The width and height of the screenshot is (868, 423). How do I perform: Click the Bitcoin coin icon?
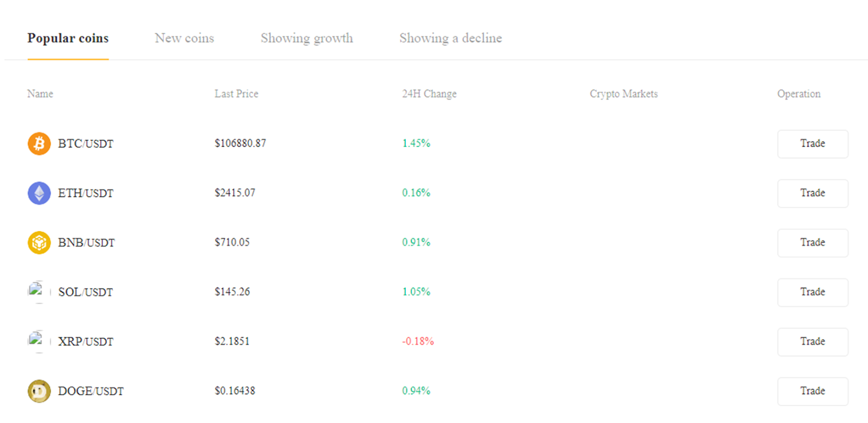(39, 143)
